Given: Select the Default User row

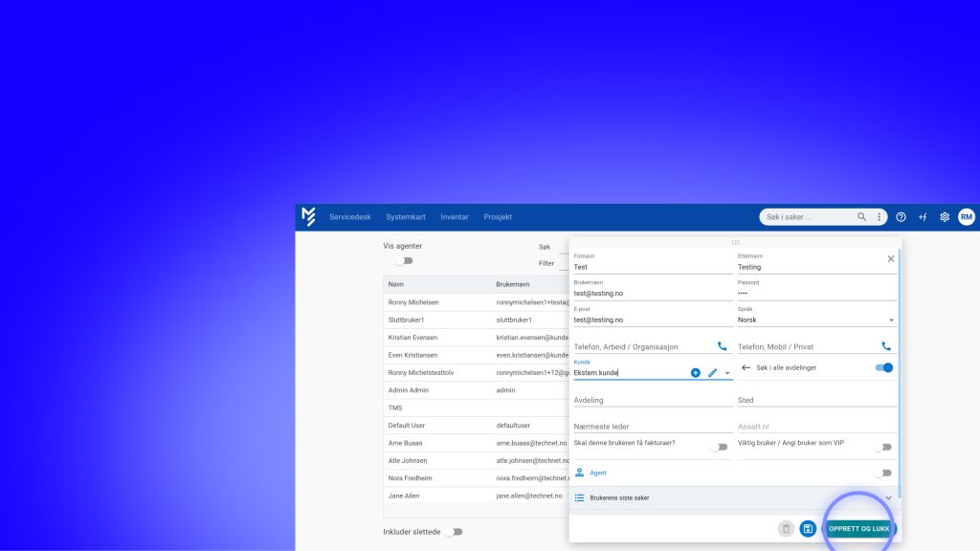Looking at the screenshot, I should [x=477, y=425].
